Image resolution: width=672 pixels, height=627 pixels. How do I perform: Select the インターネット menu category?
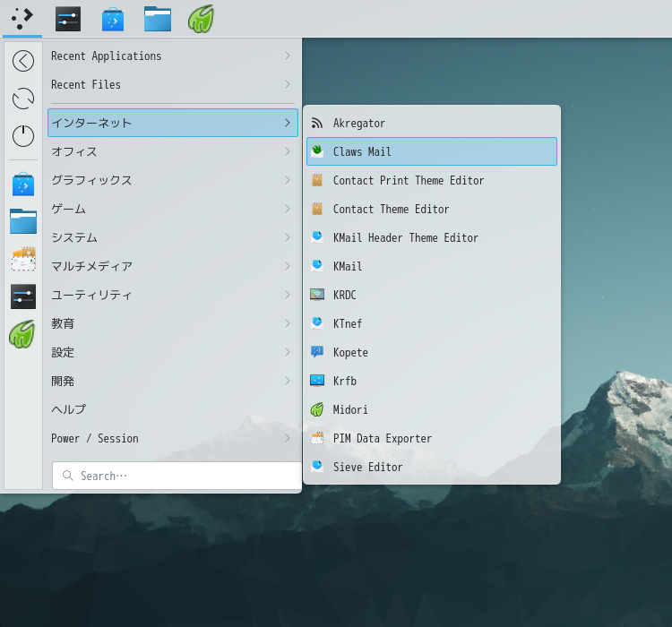point(173,123)
